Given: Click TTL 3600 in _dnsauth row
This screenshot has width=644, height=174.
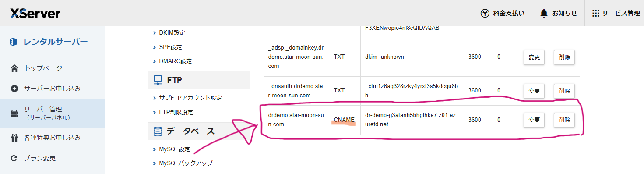Looking at the screenshot, I should pyautogui.click(x=475, y=91).
